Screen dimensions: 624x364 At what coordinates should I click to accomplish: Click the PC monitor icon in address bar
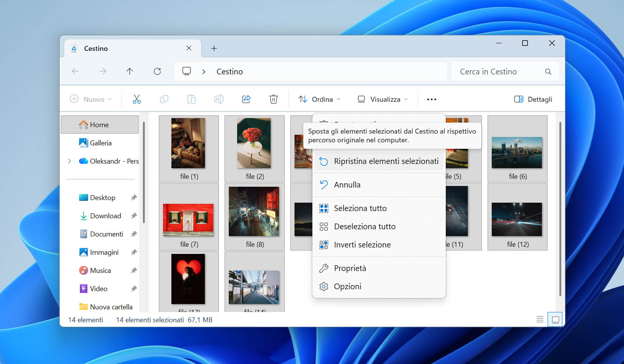[187, 71]
